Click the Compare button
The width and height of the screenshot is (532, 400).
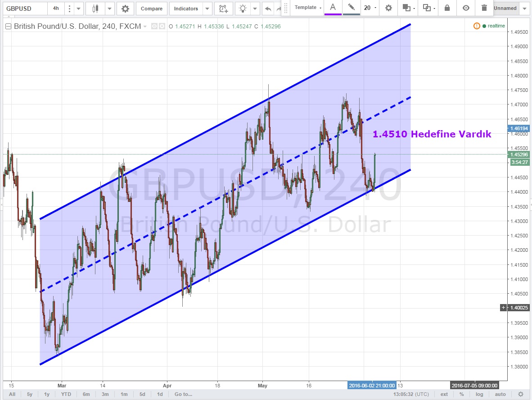(151, 9)
